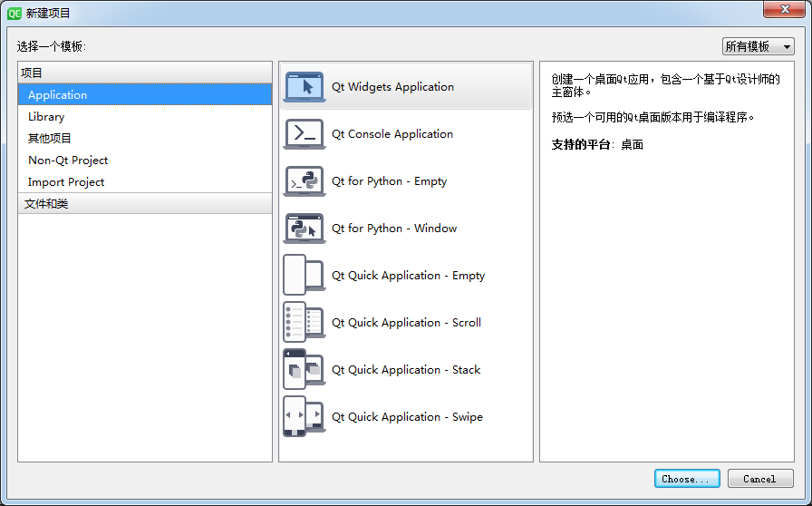This screenshot has width=812, height=506.
Task: Click the Cancel button
Action: pyautogui.click(x=760, y=479)
